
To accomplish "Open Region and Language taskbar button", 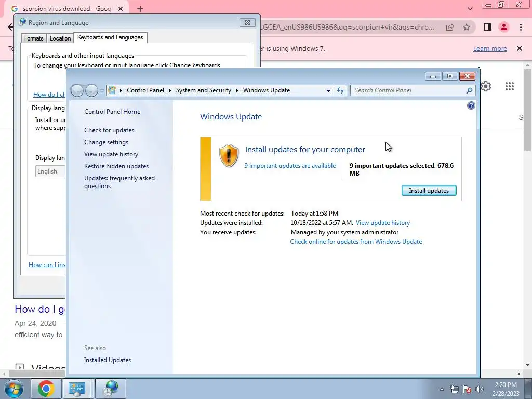I will coord(111,389).
